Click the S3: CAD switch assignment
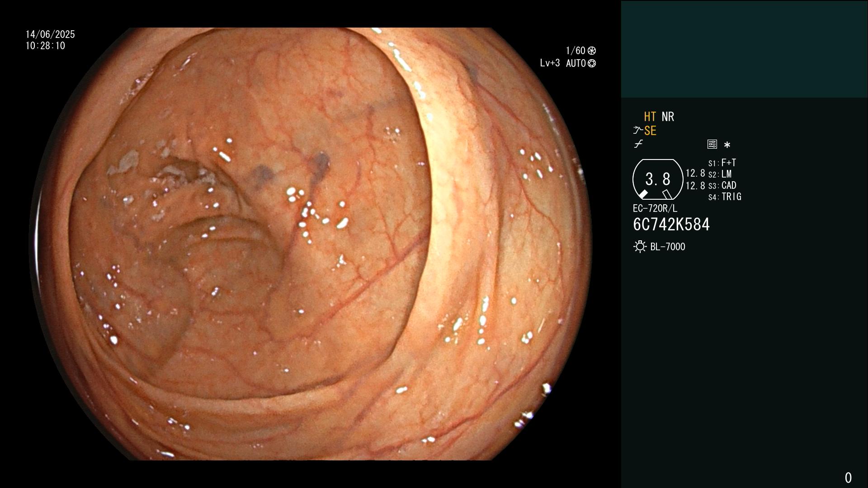 click(x=722, y=185)
